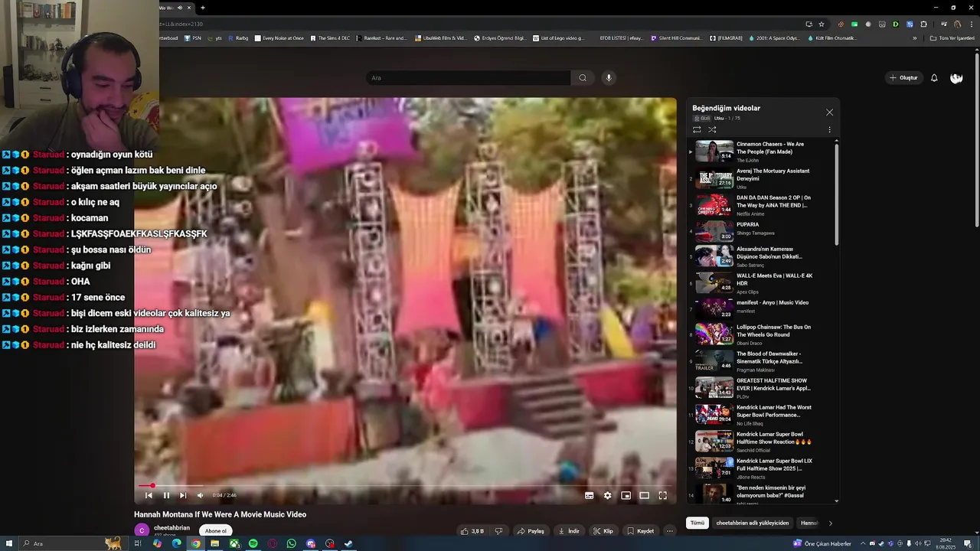980x551 pixels.
Task: Dislike the Hannah Montana video
Action: tap(498, 530)
